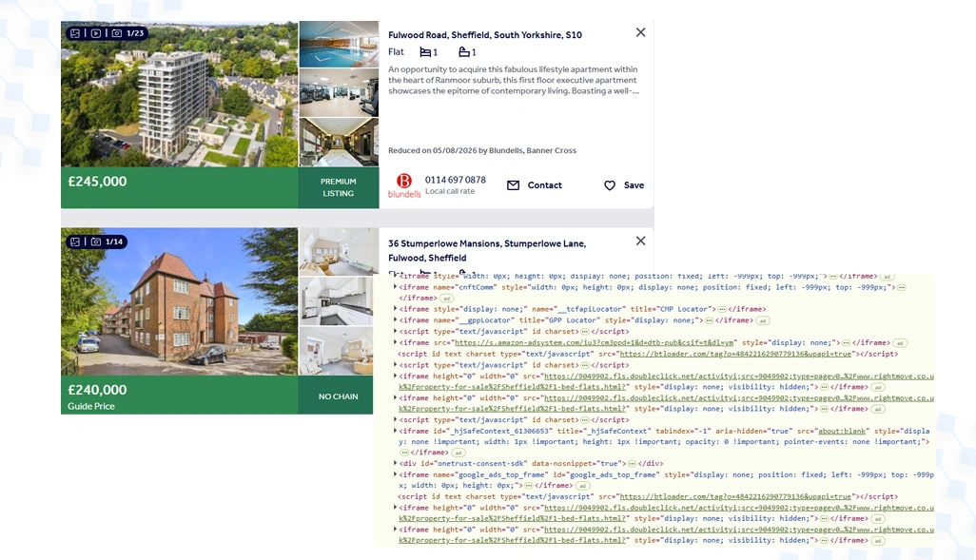Click the ad badge after _hjSafeContext iframe
976x560 pixels.
click(x=458, y=453)
